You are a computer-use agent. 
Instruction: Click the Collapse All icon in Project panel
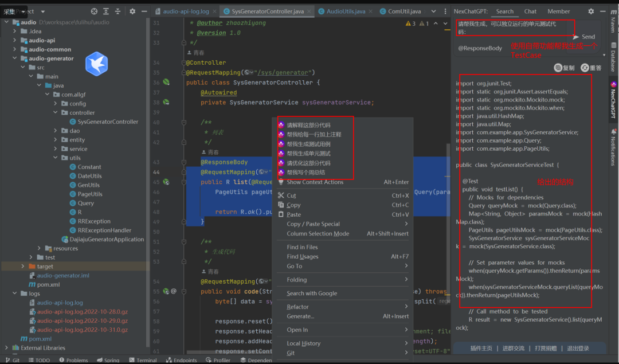pyautogui.click(x=118, y=11)
